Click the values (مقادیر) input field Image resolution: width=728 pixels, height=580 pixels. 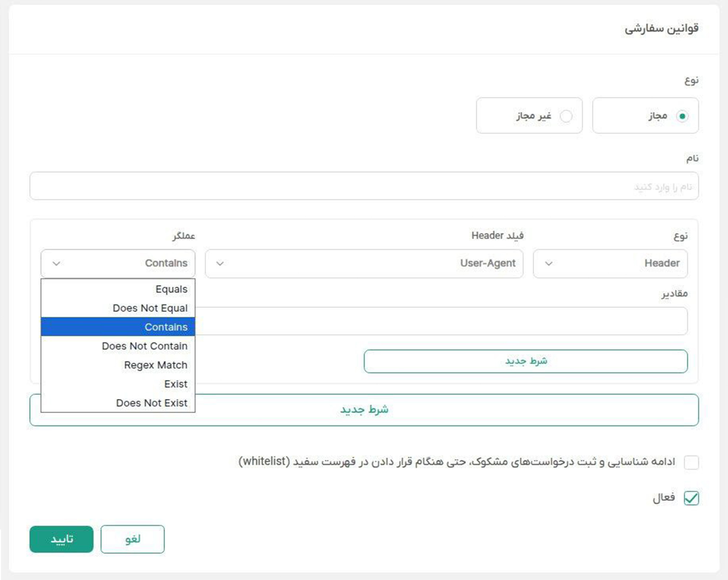(442, 321)
